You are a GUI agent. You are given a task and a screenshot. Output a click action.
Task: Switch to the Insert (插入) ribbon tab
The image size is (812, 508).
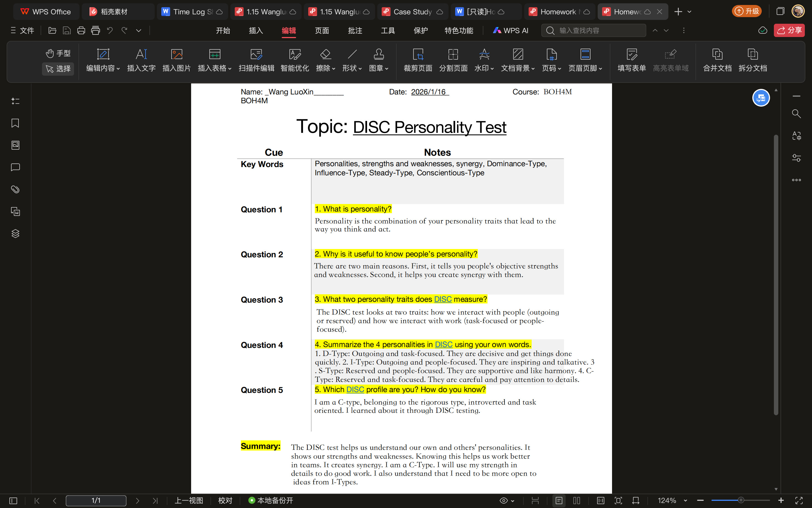point(255,31)
